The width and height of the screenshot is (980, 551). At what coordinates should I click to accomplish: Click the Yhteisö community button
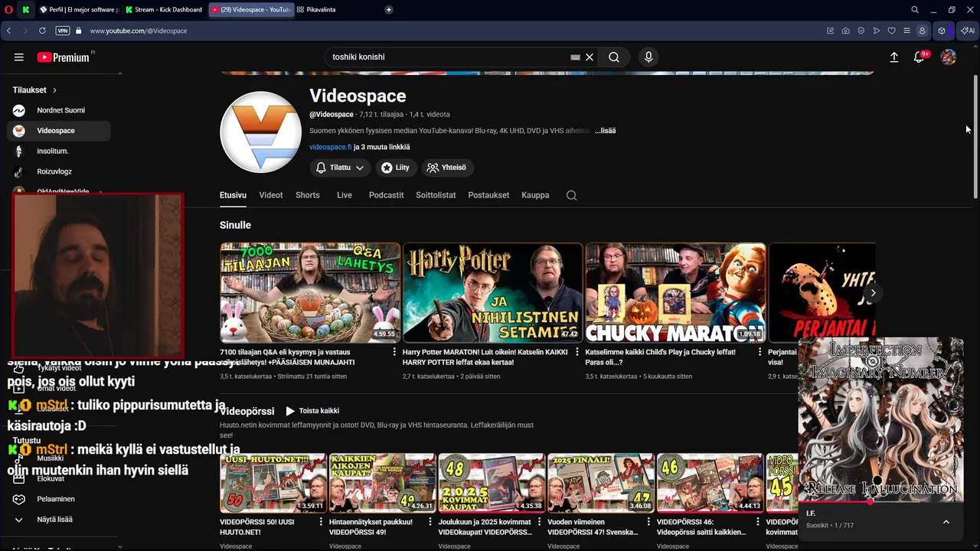447,168
